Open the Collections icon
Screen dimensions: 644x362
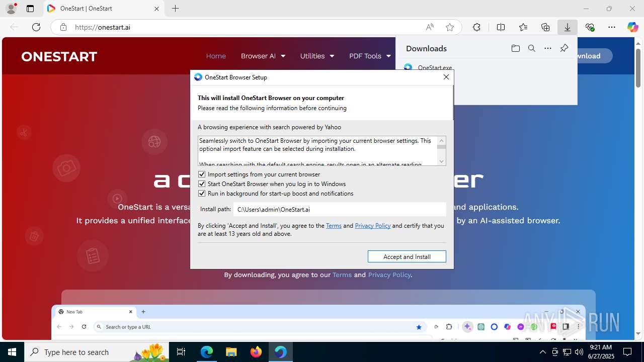coord(545,27)
